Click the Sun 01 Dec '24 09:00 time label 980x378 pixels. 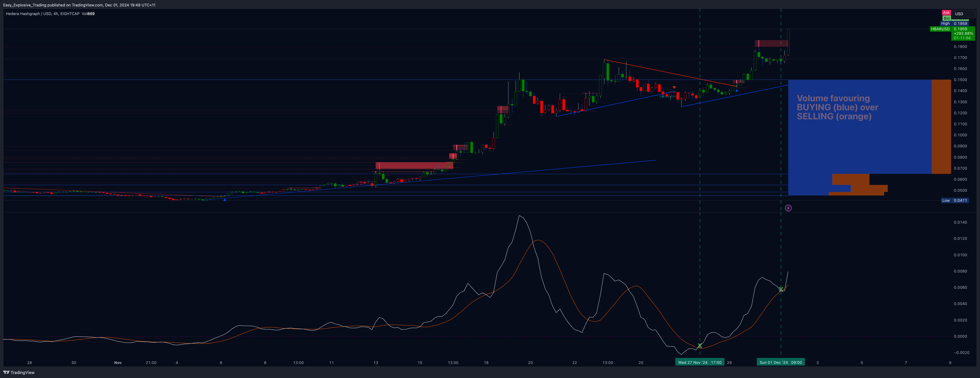pos(781,362)
